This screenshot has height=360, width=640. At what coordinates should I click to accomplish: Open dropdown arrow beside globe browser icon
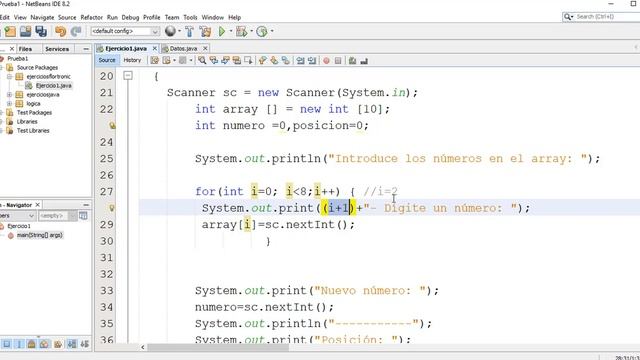[179, 31]
